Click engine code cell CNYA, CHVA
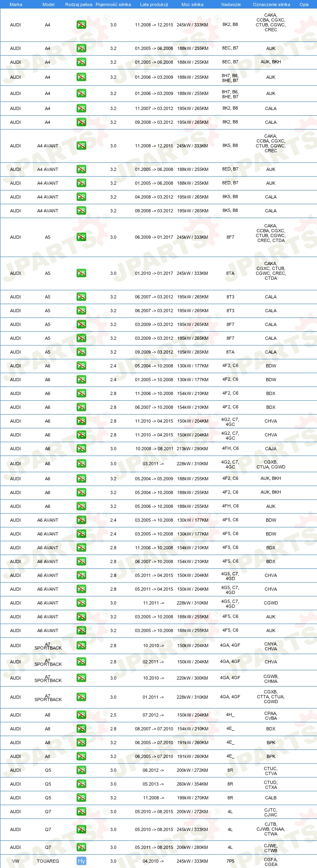The width and height of the screenshot is (317, 868). [x=271, y=646]
